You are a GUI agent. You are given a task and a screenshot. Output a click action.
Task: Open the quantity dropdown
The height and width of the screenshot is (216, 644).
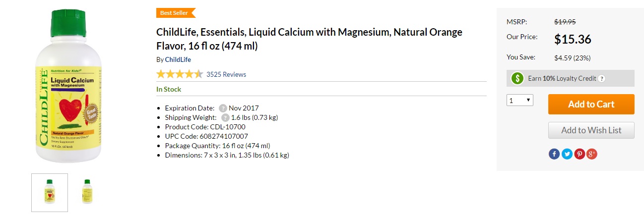519,101
